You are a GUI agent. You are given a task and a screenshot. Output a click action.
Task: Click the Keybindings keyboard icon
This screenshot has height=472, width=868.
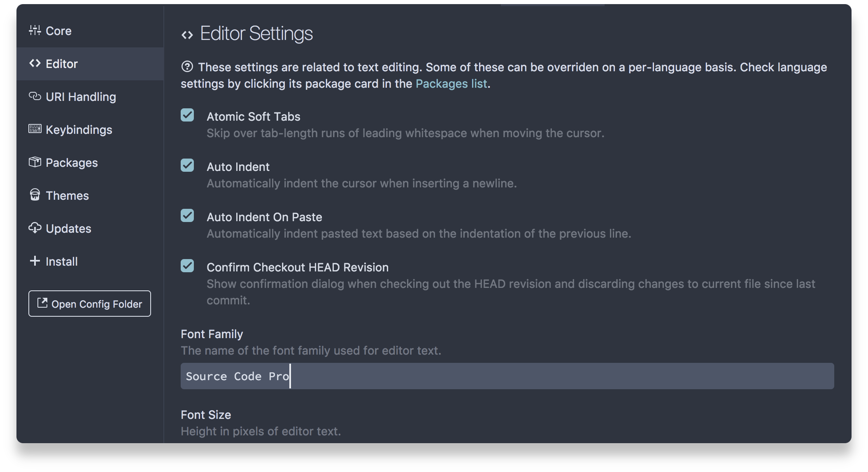(x=35, y=129)
